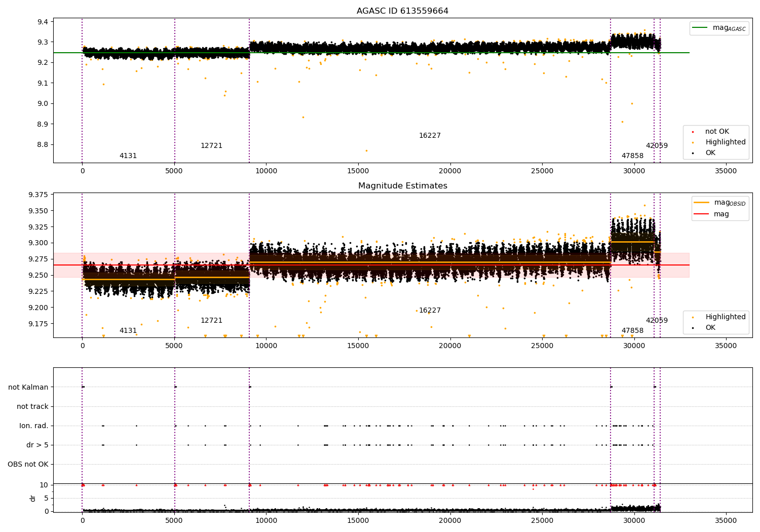
Task: Click x-axis tick 10000 in top plot
Action: click(x=266, y=171)
